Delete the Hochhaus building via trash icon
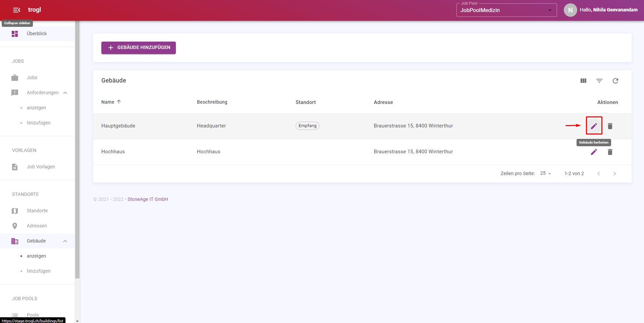 pos(610,152)
